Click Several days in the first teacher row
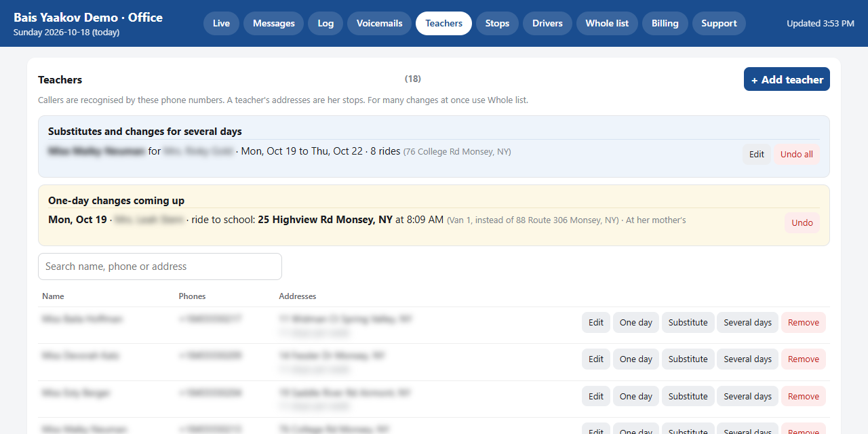This screenshot has width=868, height=434. [748, 323]
